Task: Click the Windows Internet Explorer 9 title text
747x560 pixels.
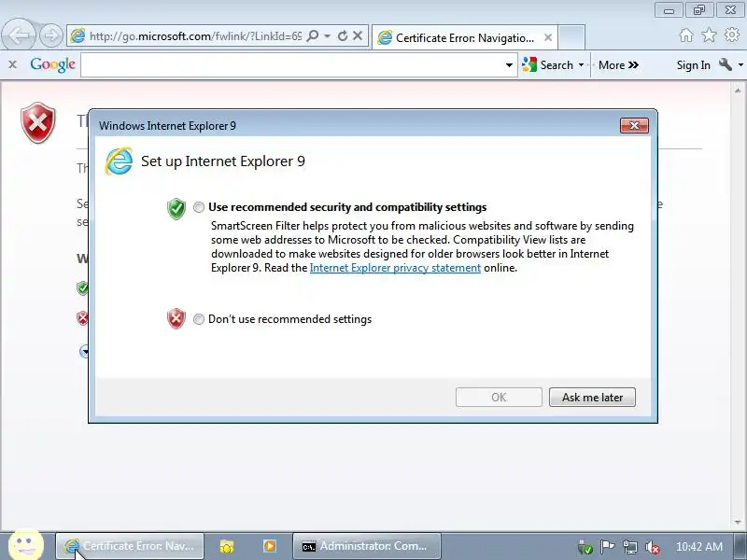Action: (x=167, y=126)
